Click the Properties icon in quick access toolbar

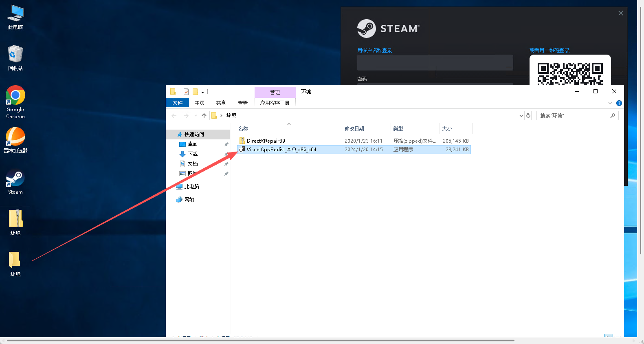186,92
